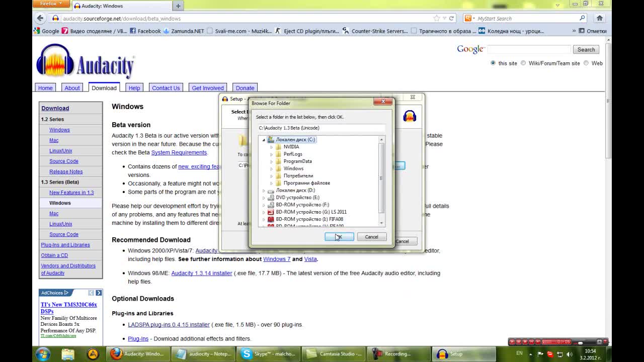
Task: Click Cancel in Browse For Folder dialog
Action: [x=371, y=237]
